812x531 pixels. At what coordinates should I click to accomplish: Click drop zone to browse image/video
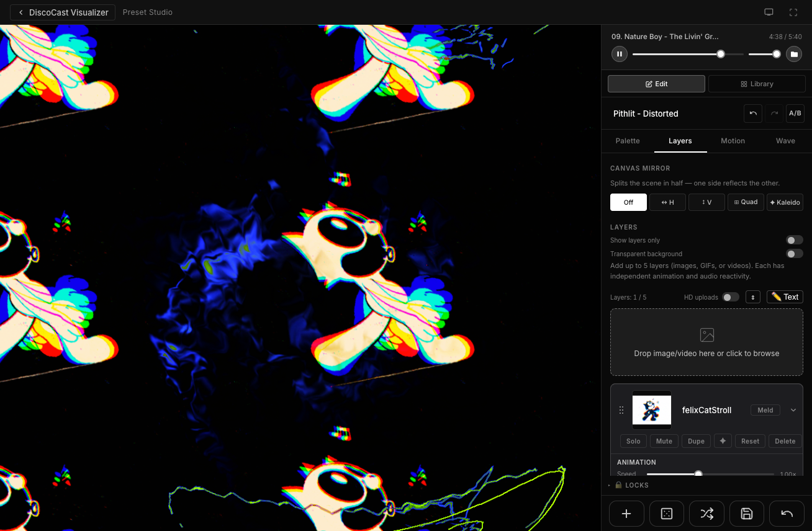pos(706,342)
